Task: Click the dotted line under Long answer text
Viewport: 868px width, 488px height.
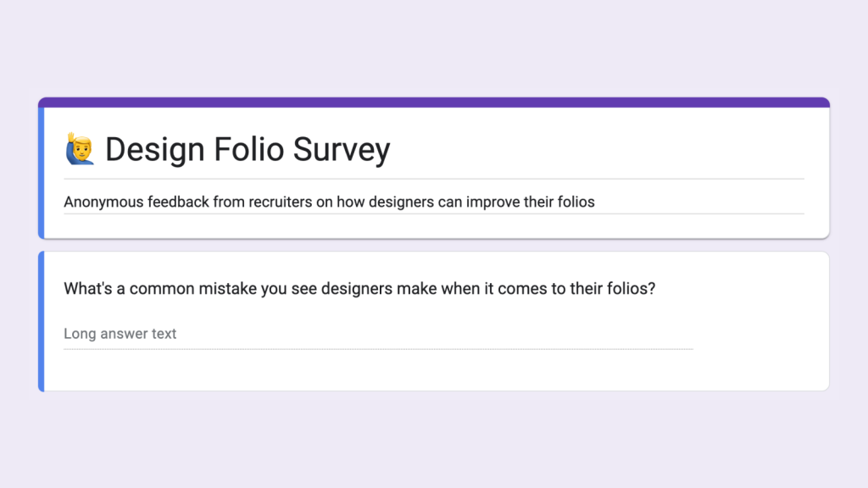Action: pos(377,346)
